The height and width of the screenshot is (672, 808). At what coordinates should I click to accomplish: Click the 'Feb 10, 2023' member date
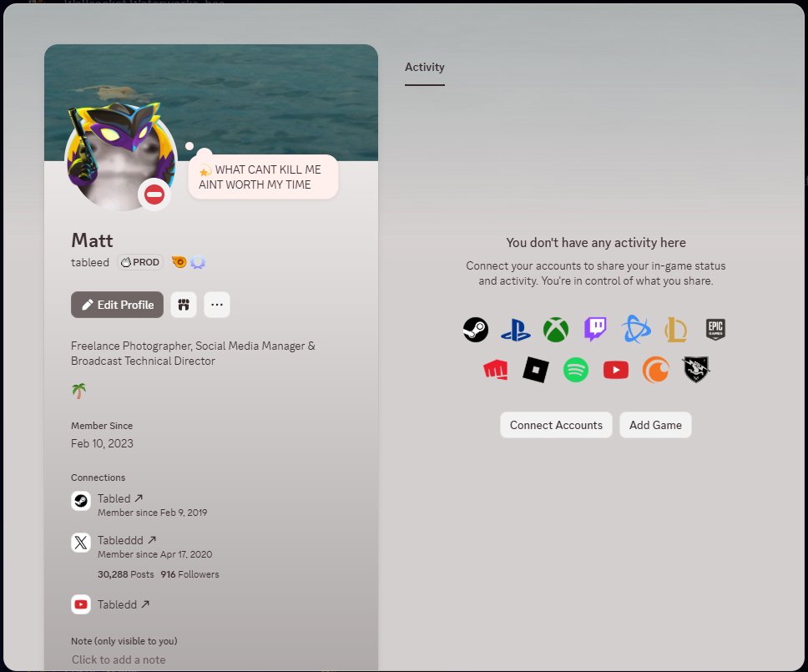click(x=102, y=444)
